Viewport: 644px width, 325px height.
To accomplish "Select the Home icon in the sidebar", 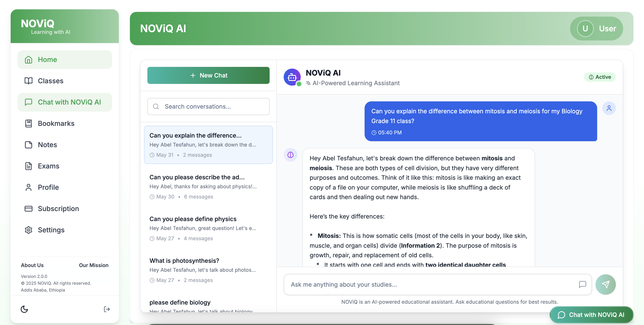I will 29,59.
